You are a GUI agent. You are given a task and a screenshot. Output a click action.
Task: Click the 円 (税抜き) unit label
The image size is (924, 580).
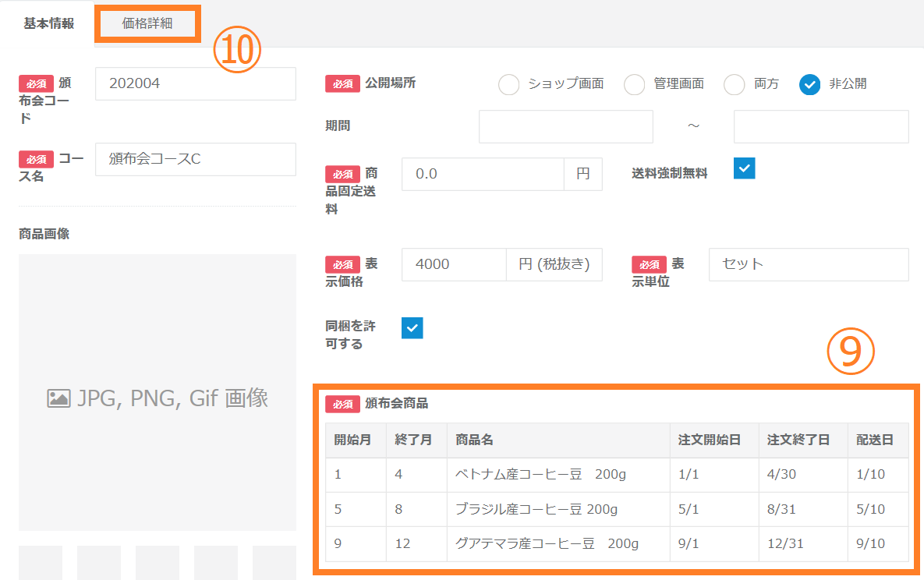point(554,264)
